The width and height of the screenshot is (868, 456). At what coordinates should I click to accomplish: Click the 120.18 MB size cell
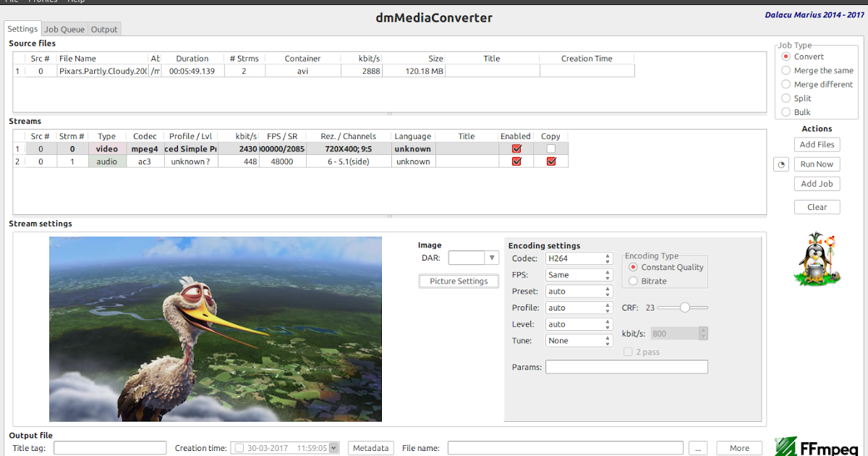414,71
